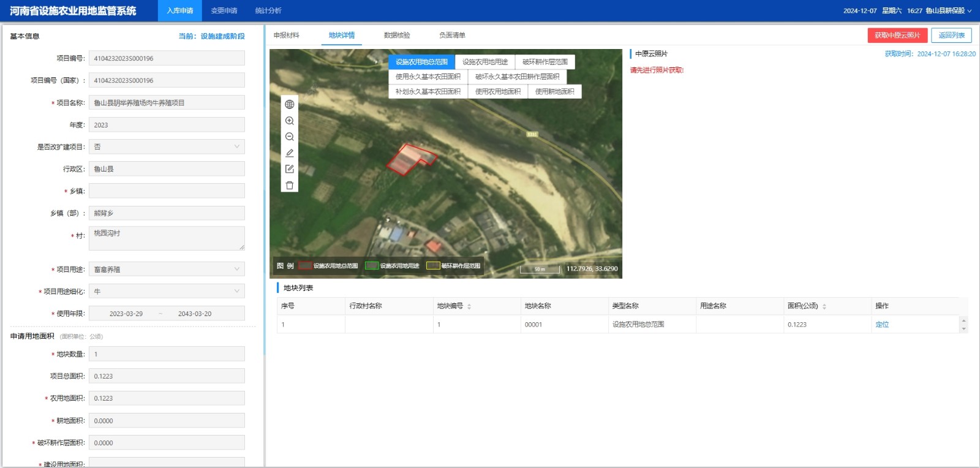Image resolution: width=980 pixels, height=468 pixels.
Task: Click the 破坏耕作层面积 input field
Action: [x=167, y=443]
